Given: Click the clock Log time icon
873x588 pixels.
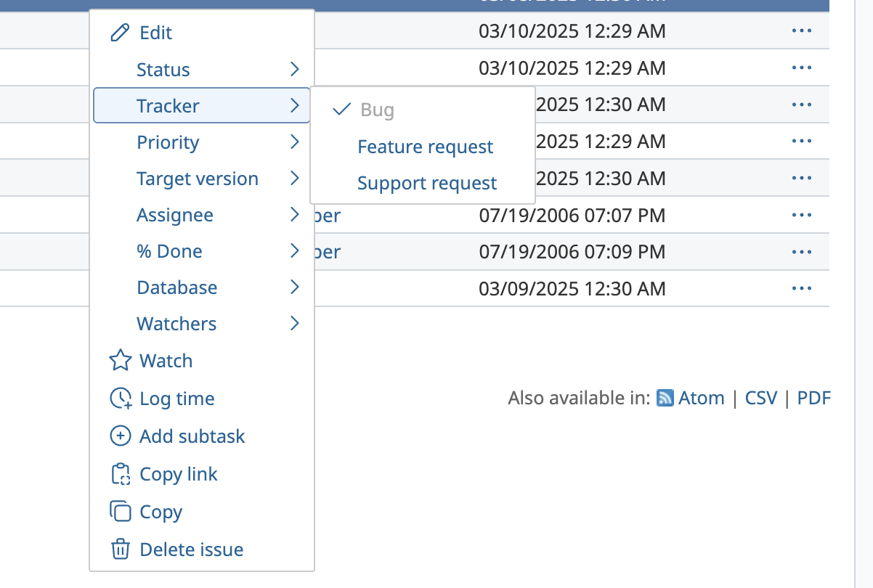Looking at the screenshot, I should point(120,399).
